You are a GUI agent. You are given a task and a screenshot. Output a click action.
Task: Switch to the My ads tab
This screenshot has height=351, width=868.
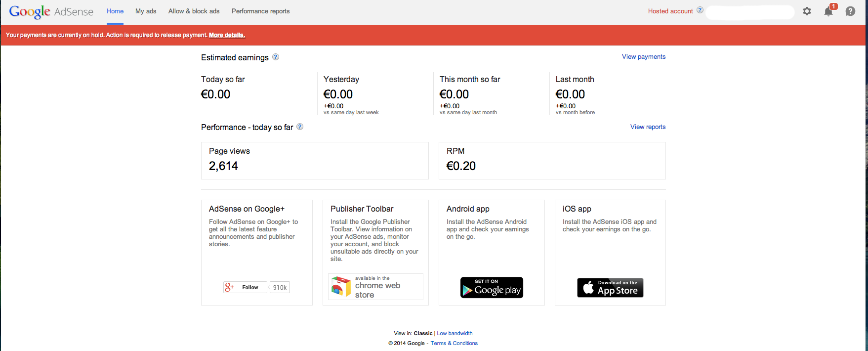(146, 11)
